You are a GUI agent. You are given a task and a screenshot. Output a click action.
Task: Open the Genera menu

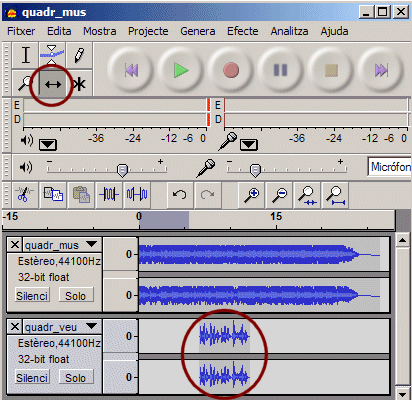point(198,31)
